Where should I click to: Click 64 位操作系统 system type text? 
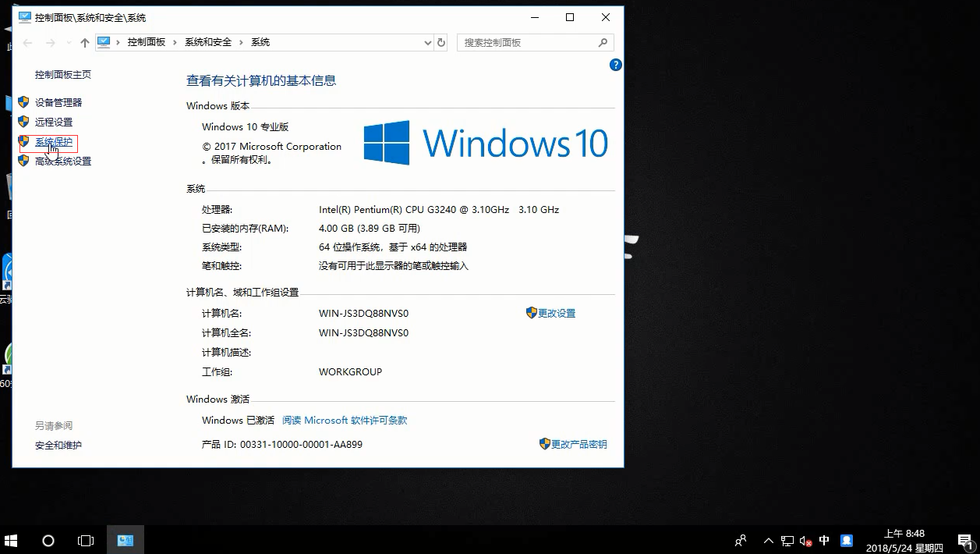[393, 247]
